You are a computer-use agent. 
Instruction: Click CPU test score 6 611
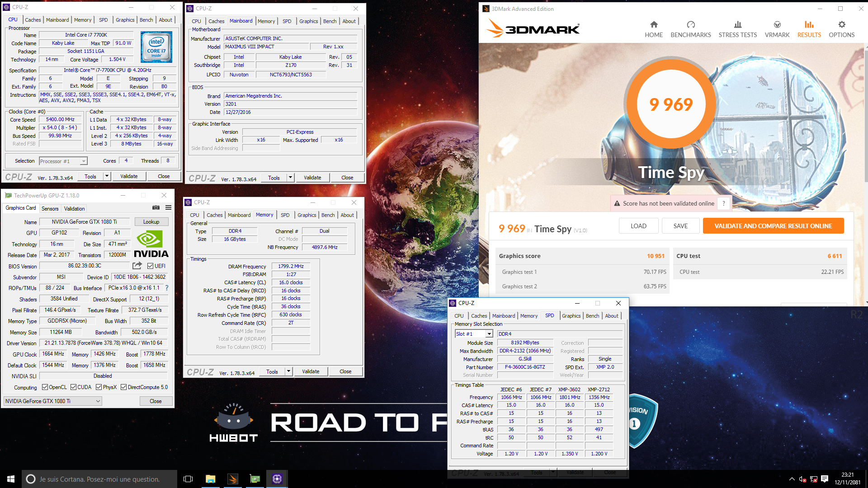(835, 256)
